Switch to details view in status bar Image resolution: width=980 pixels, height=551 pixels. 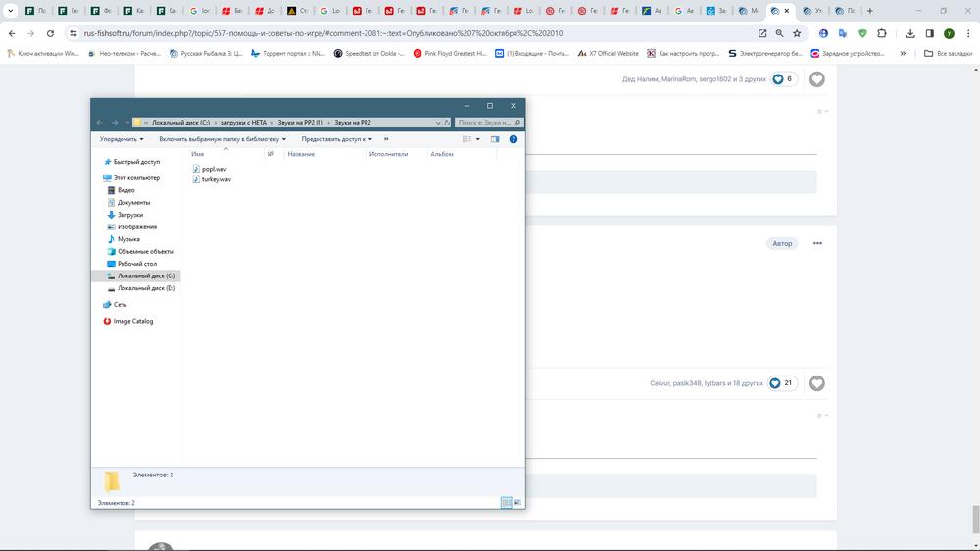click(x=506, y=503)
